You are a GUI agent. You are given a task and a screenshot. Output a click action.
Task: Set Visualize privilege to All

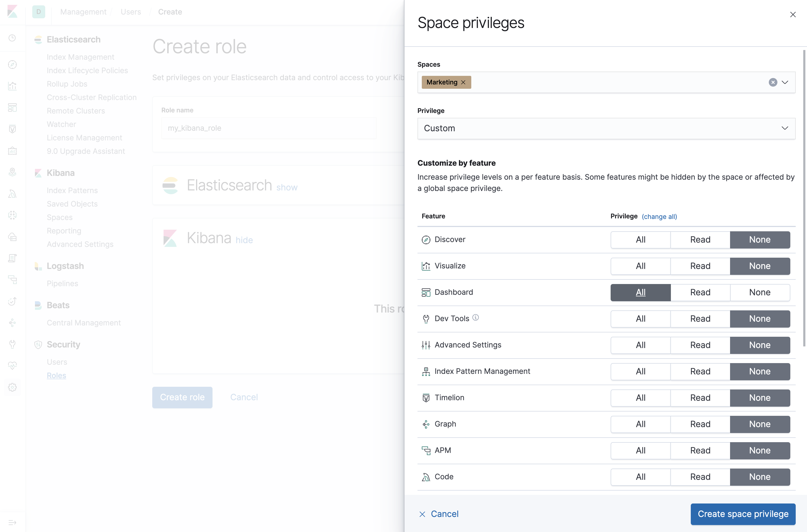pos(640,266)
